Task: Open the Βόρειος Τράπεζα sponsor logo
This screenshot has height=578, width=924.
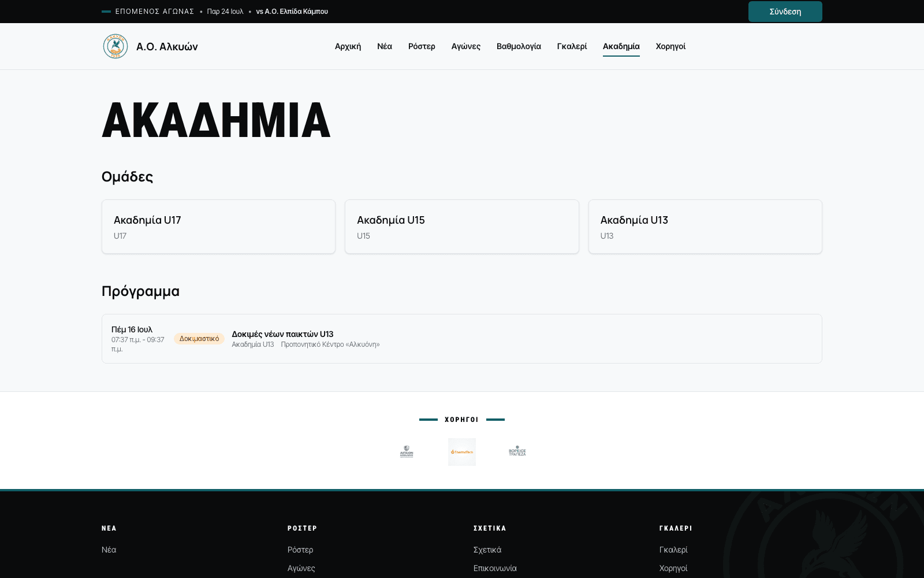Action: click(x=517, y=452)
